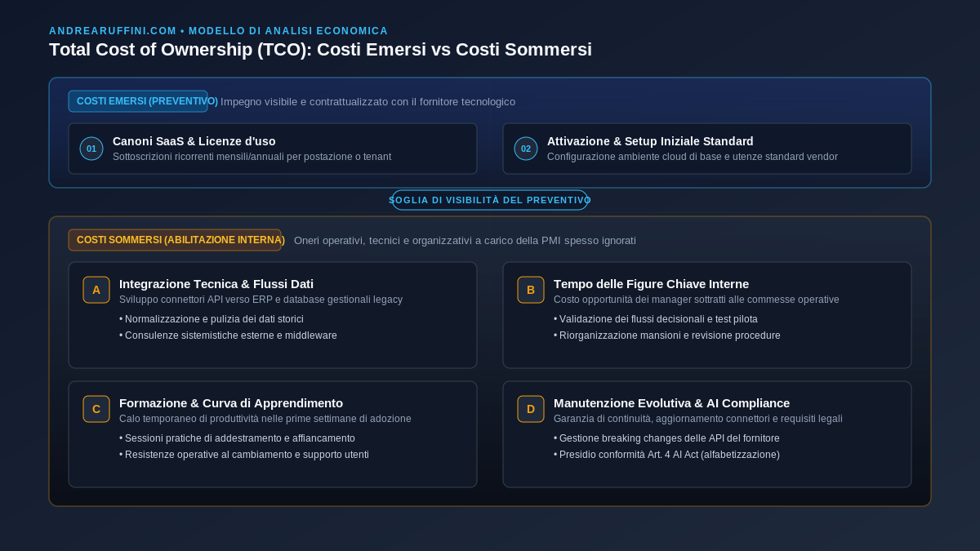
Task: Click 'Gestione breaking changes delle API' bullet
Action: click(666, 438)
